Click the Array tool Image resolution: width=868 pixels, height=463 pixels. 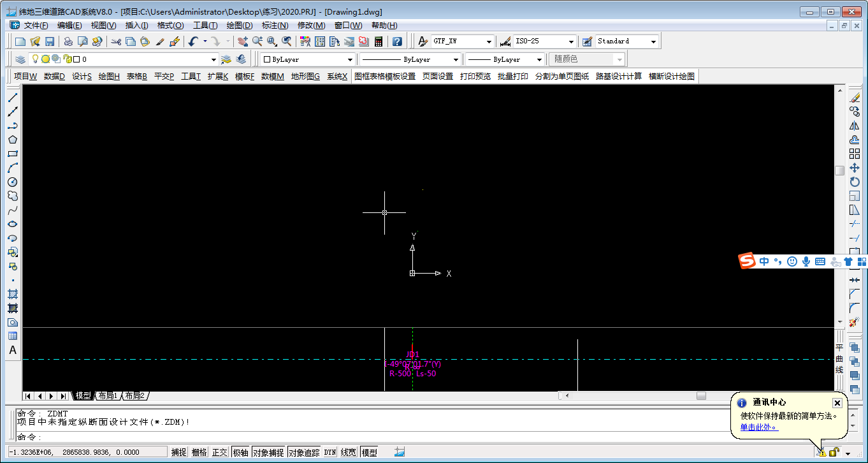[855, 154]
